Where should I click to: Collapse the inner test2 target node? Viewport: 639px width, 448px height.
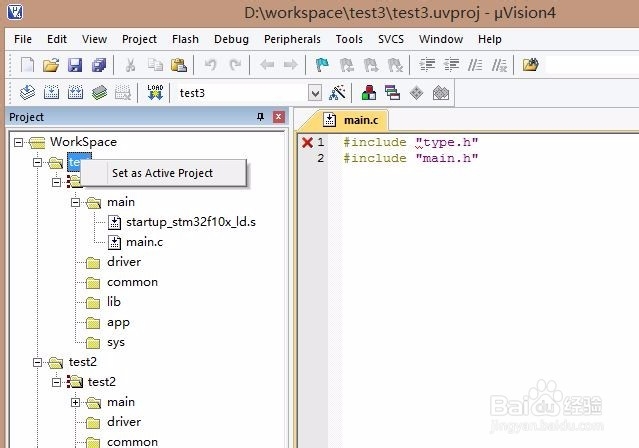pyautogui.click(x=57, y=382)
